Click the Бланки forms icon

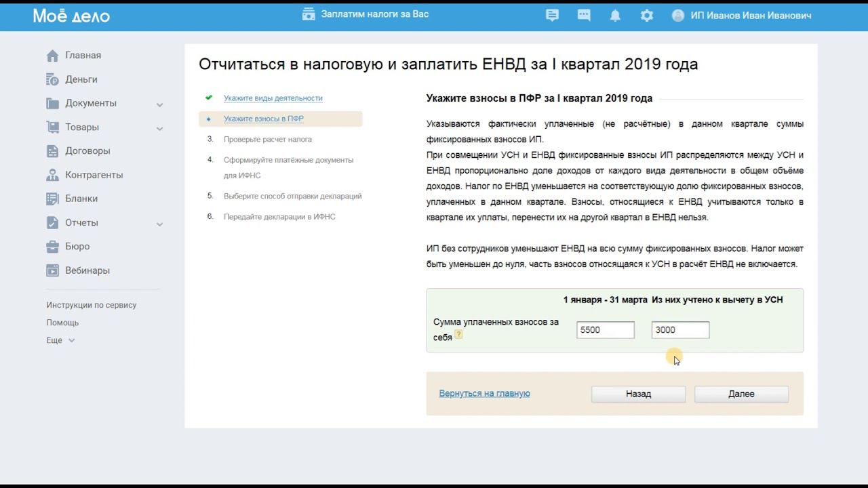(52, 199)
